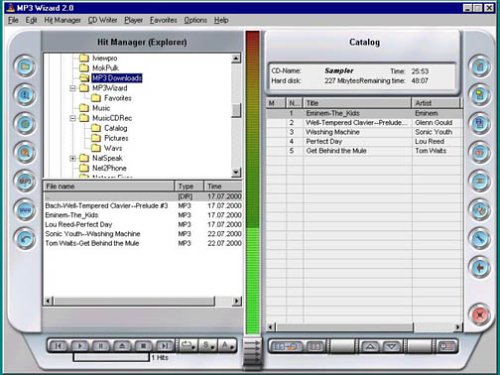Sort file list by File name header
This screenshot has height=375, width=500.
(x=109, y=186)
